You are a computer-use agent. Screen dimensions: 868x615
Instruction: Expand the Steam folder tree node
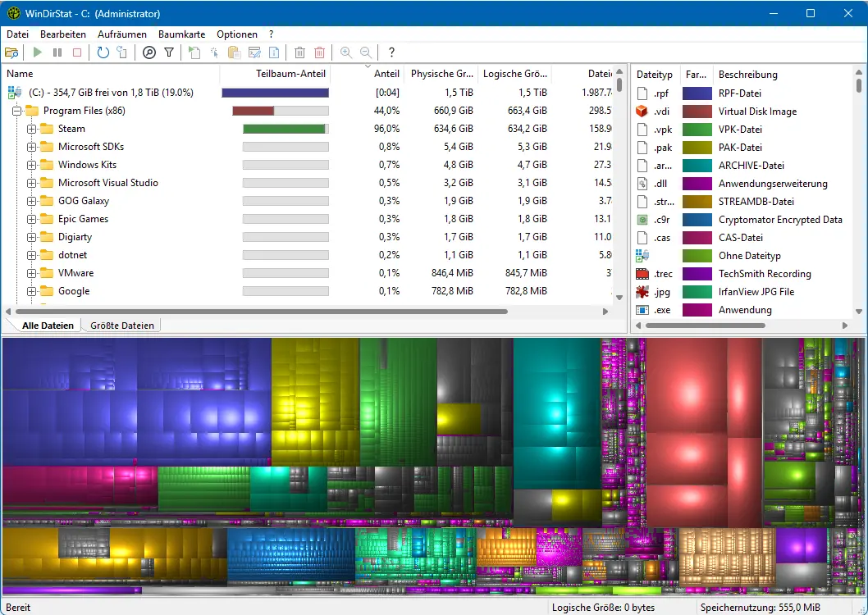[x=32, y=129]
